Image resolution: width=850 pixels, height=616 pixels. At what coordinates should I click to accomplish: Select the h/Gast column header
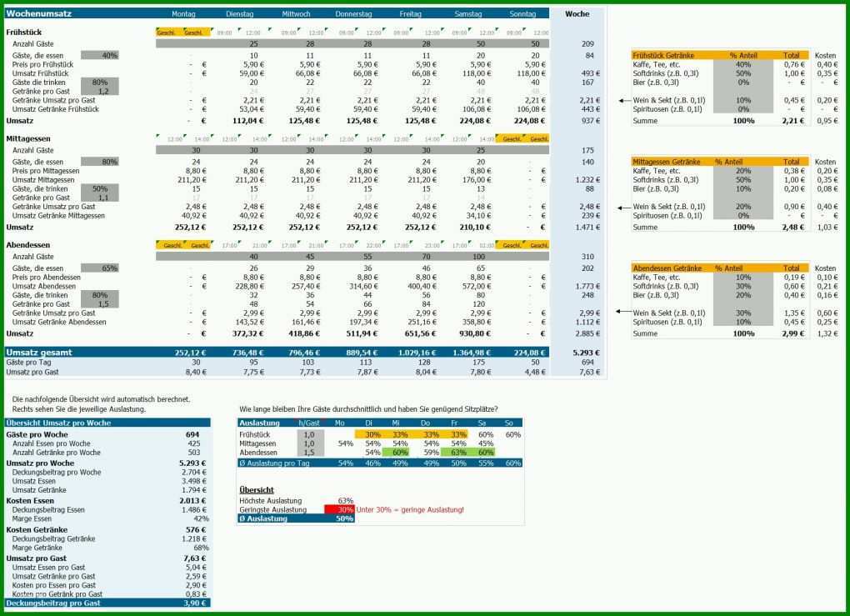click(309, 423)
